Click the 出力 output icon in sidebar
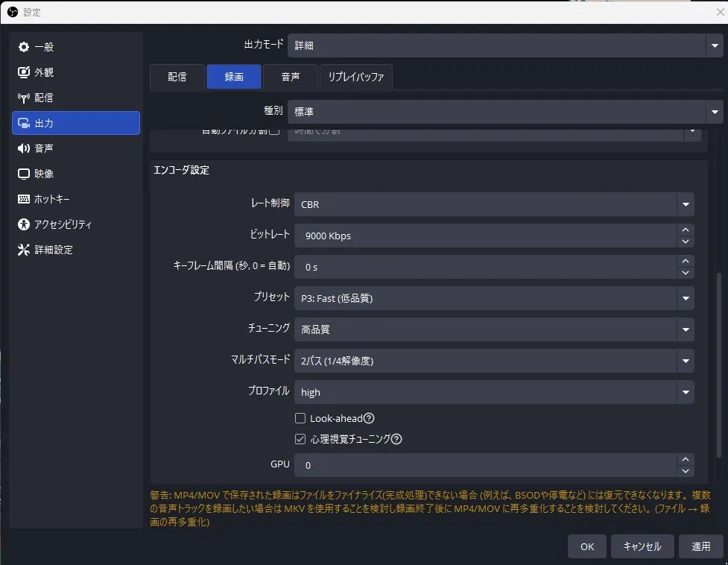728x565 pixels. (x=24, y=123)
